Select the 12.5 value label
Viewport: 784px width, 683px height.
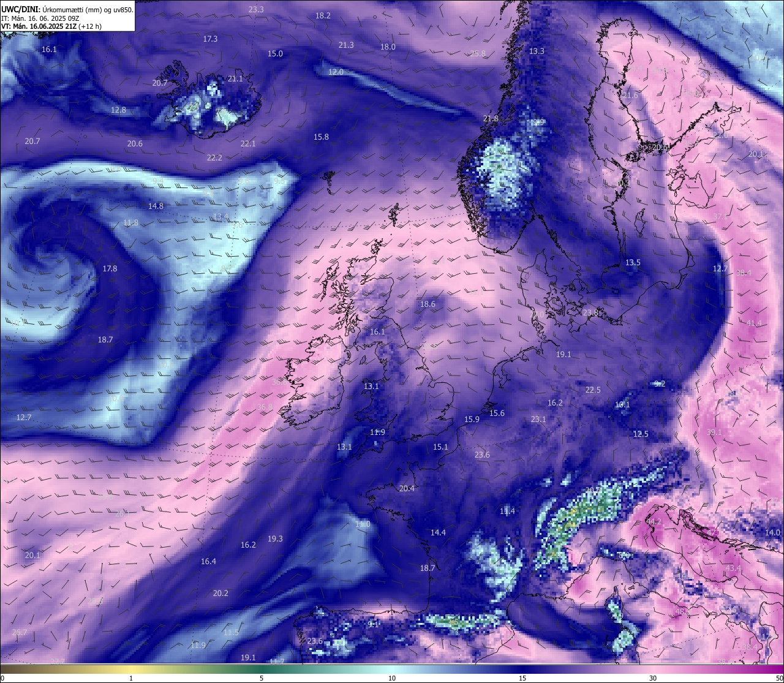(x=641, y=434)
